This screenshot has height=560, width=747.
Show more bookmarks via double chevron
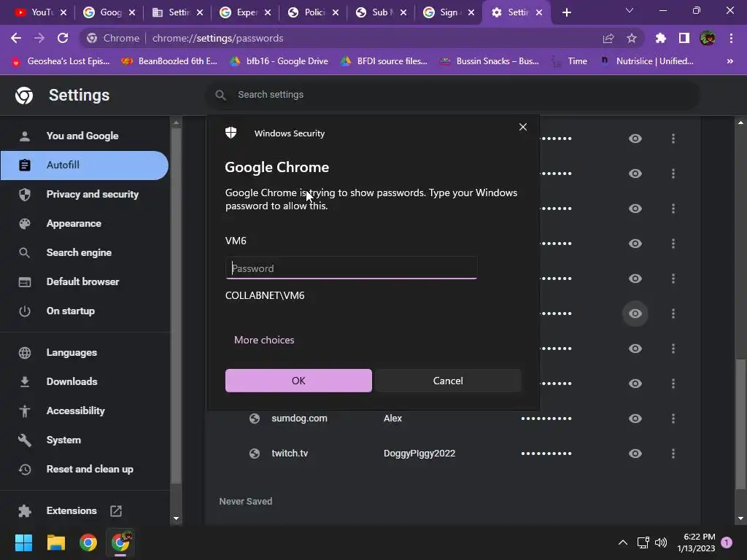pyautogui.click(x=729, y=61)
